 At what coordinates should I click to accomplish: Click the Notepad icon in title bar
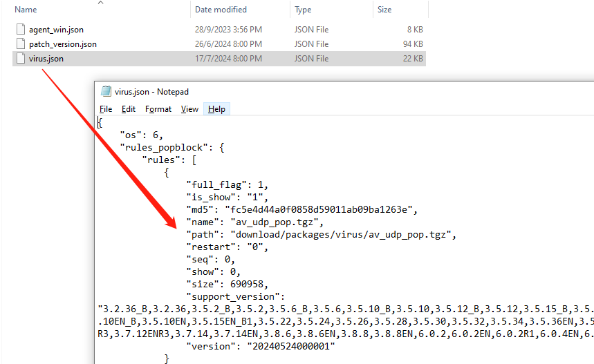pyautogui.click(x=106, y=92)
